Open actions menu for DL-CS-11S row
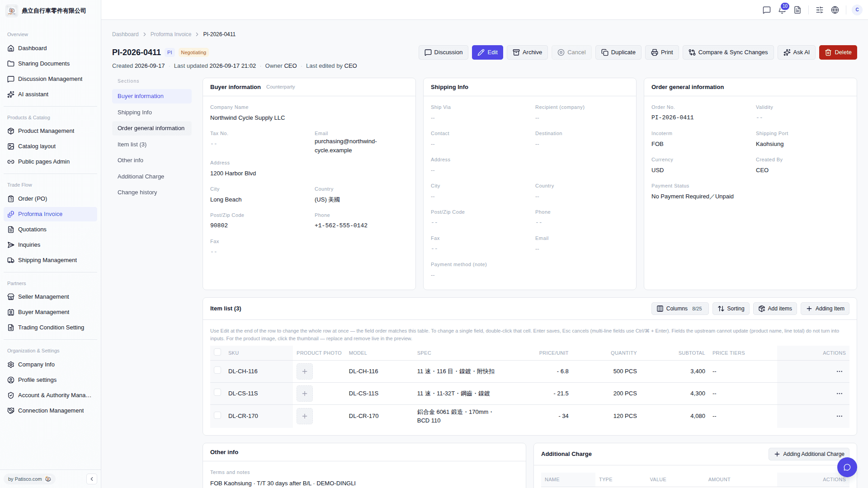The image size is (868, 488). [x=840, y=394]
